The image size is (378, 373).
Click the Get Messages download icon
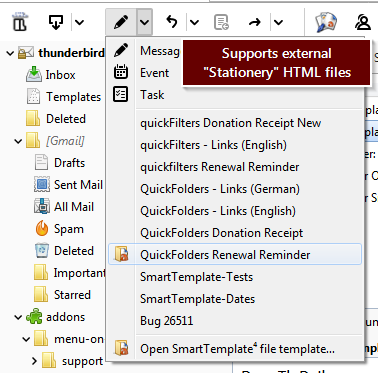[x=56, y=22]
